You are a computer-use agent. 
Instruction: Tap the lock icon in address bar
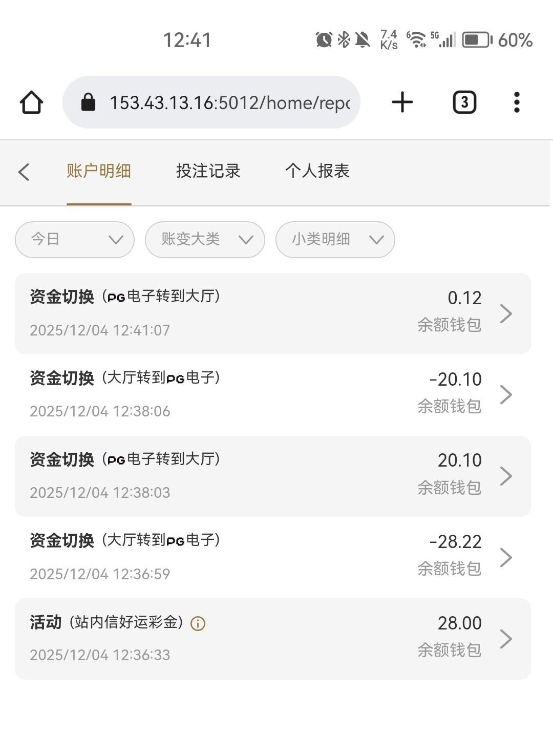[x=89, y=102]
